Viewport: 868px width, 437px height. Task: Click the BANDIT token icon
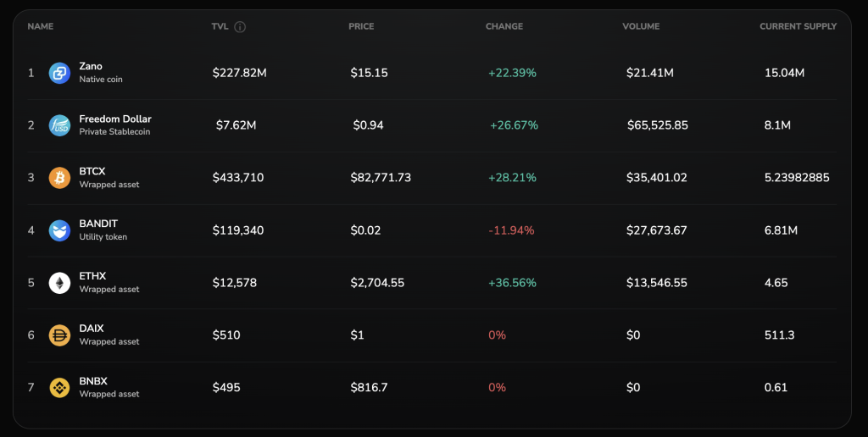click(x=59, y=230)
